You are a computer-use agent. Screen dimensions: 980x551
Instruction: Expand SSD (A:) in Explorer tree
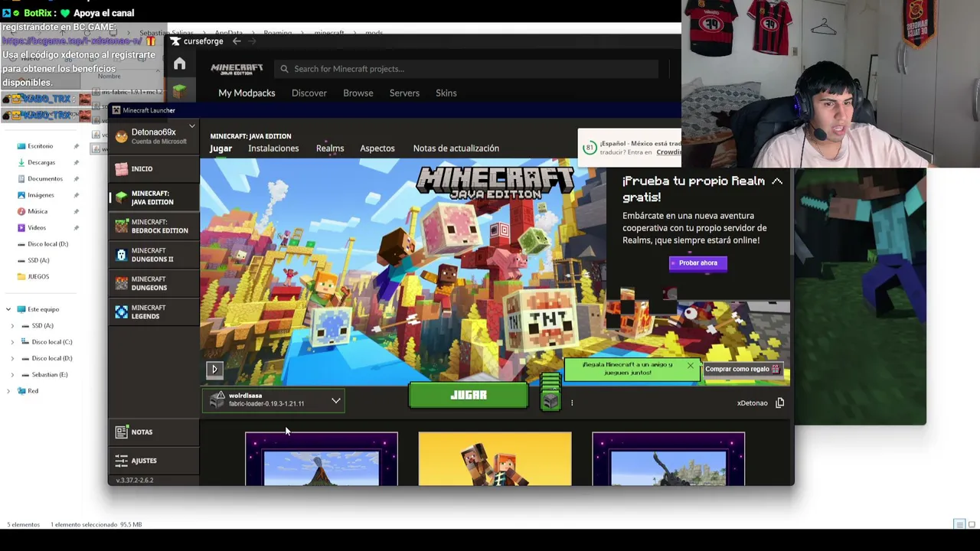[x=12, y=326]
